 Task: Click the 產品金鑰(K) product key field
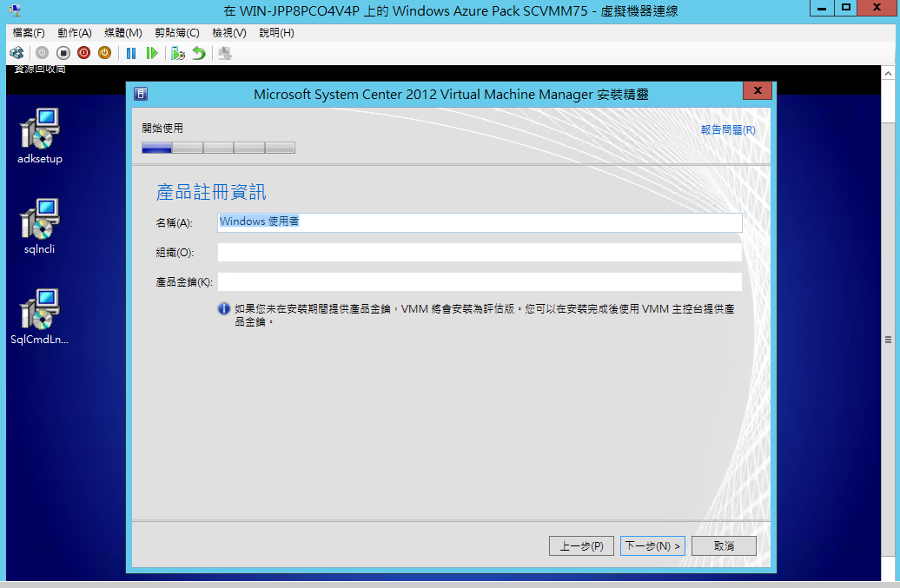click(480, 281)
